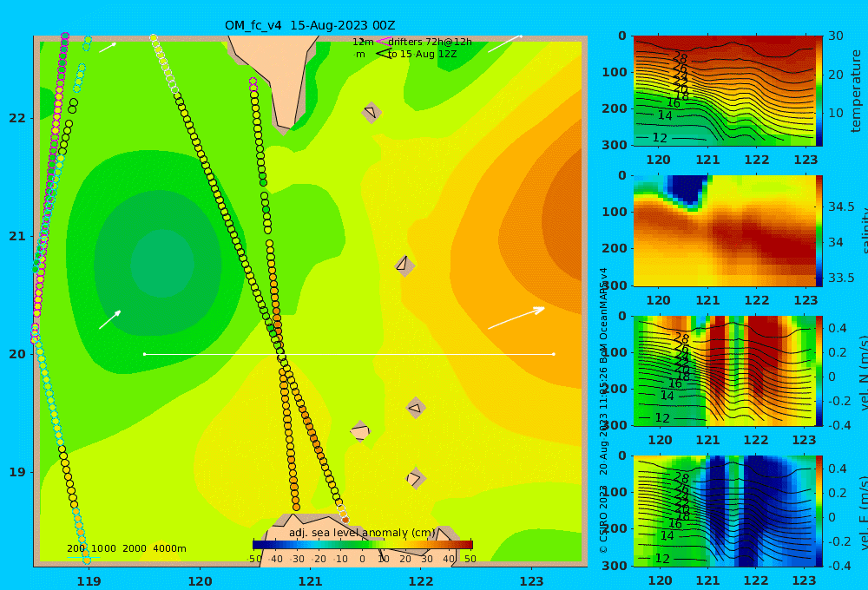Open the northward velocity section panel
This screenshot has height=590, width=868.
coord(724,370)
